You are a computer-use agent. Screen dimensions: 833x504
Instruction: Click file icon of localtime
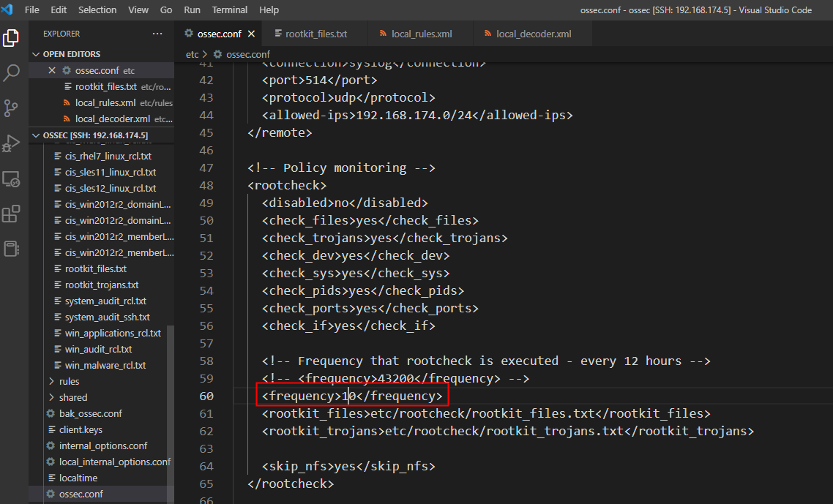(x=51, y=478)
